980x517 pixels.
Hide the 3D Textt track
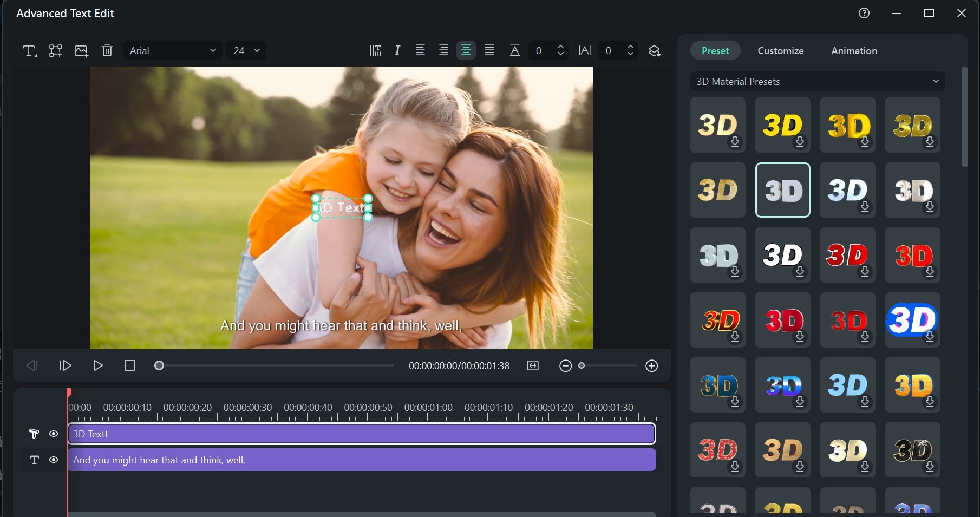click(54, 434)
